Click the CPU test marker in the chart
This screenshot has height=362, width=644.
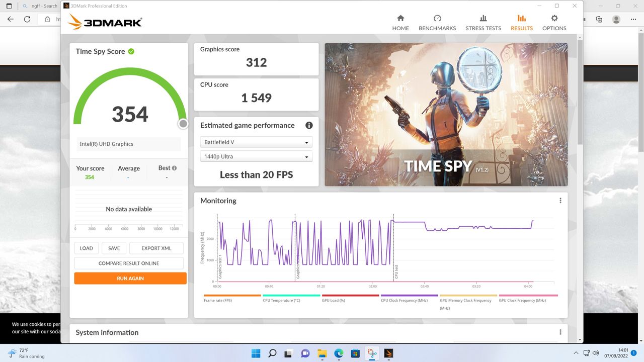[396, 271]
